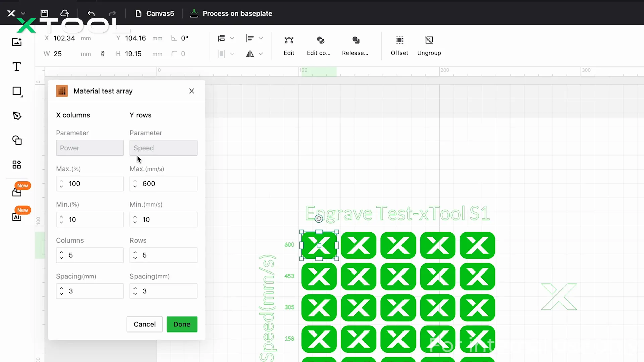Click the Max power percent field

[x=90, y=184]
